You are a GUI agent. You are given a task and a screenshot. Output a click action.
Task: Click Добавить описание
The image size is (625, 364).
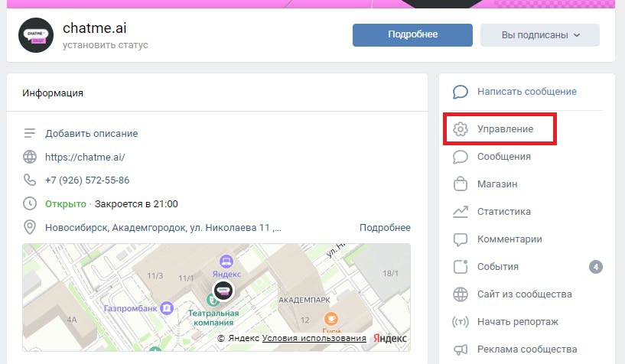click(x=91, y=133)
